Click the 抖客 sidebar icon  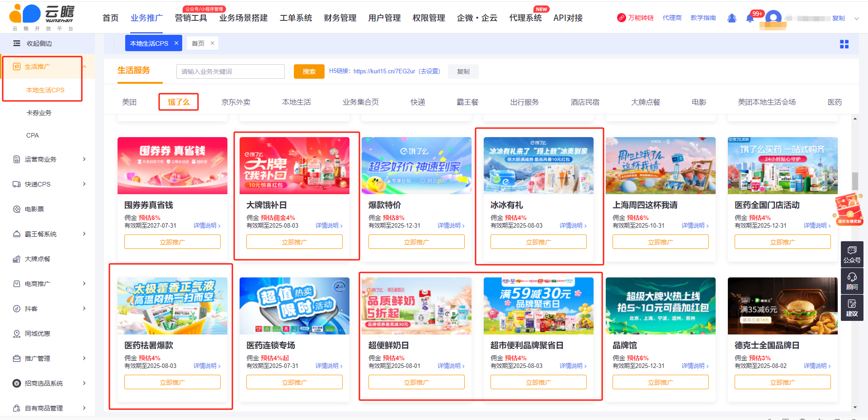[x=17, y=309]
